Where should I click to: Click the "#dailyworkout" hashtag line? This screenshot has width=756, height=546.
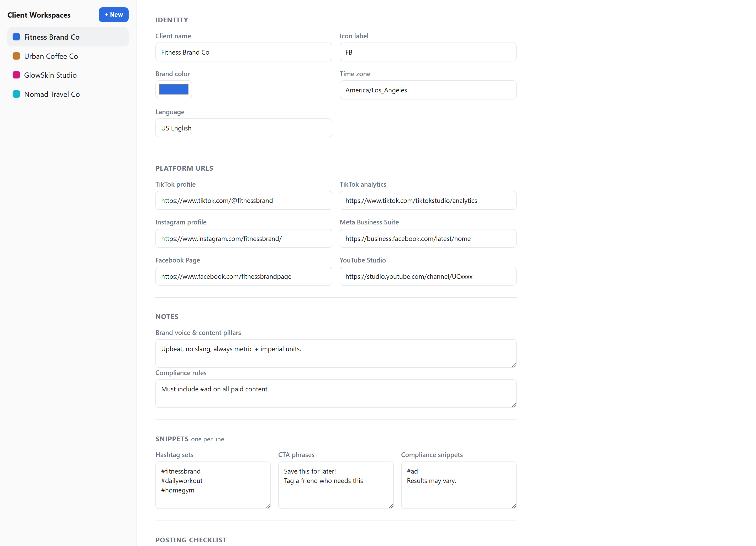pos(182,481)
